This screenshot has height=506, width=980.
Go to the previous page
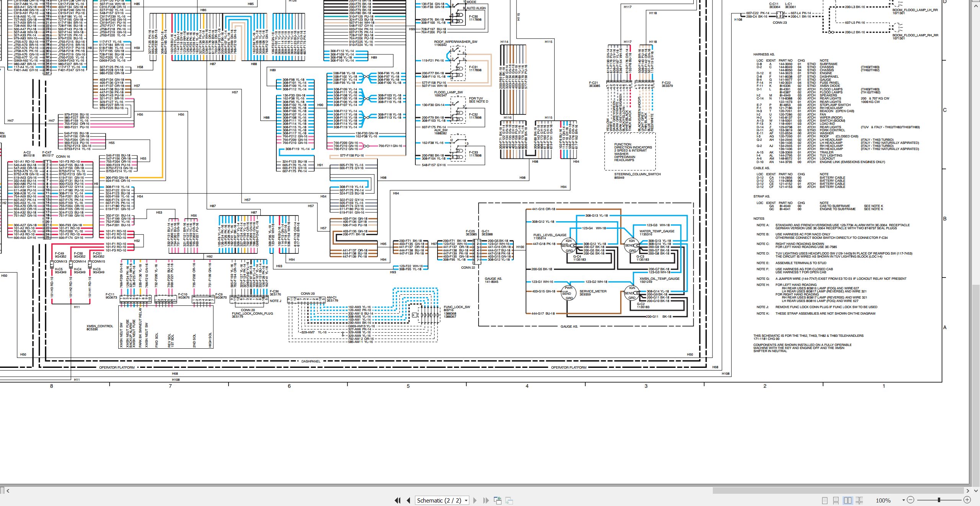coord(408,500)
